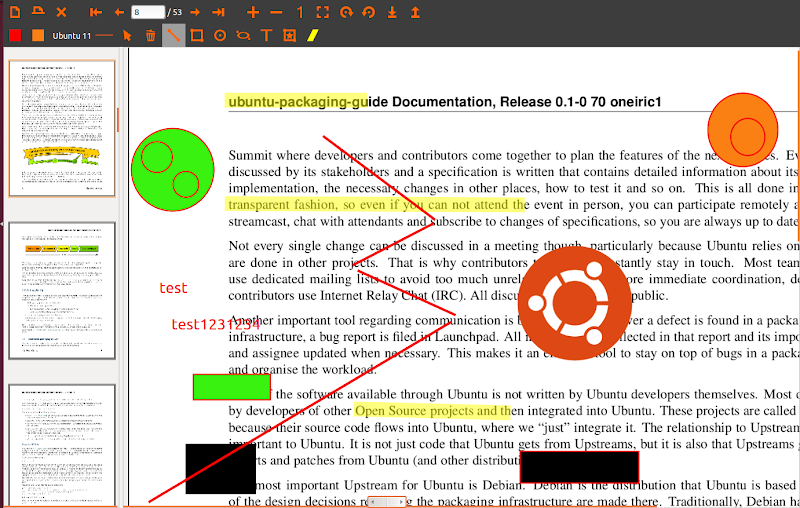Viewport: 800px width, 508px height.
Task: Open the second page thumbnail with colored boxes
Action: point(62,291)
